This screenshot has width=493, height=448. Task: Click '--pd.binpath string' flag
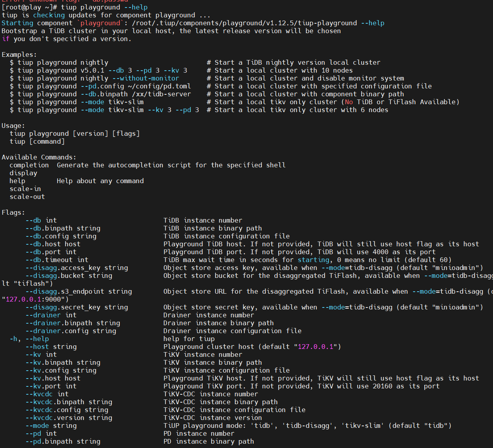[63, 441]
